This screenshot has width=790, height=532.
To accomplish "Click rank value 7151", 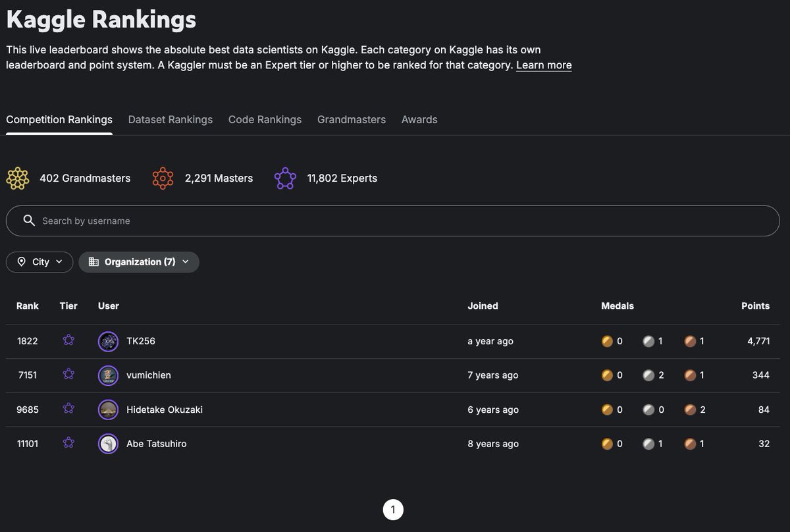I will point(28,375).
